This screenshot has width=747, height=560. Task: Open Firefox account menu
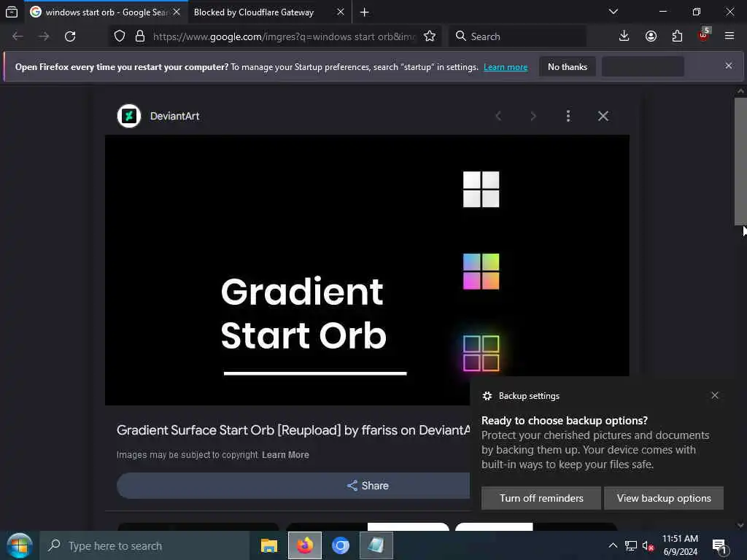tap(651, 36)
